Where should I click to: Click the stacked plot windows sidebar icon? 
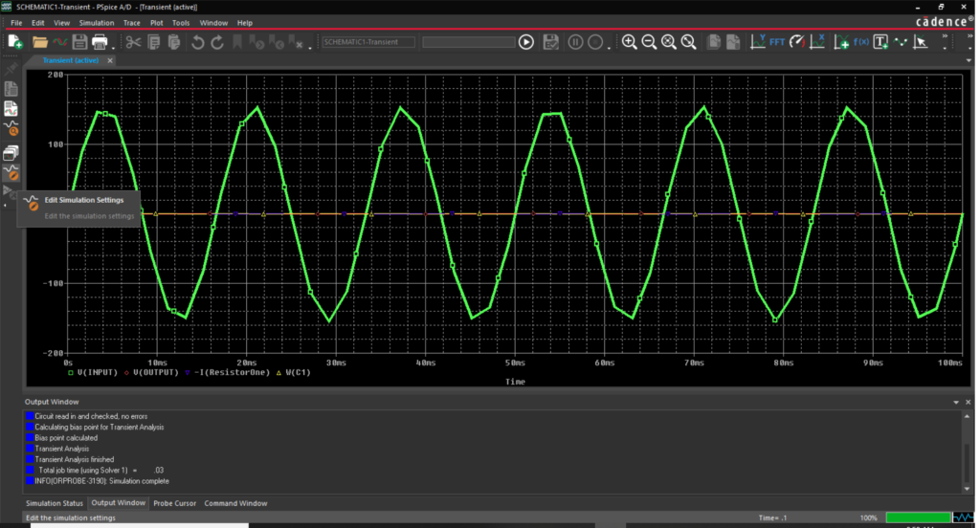(11, 152)
